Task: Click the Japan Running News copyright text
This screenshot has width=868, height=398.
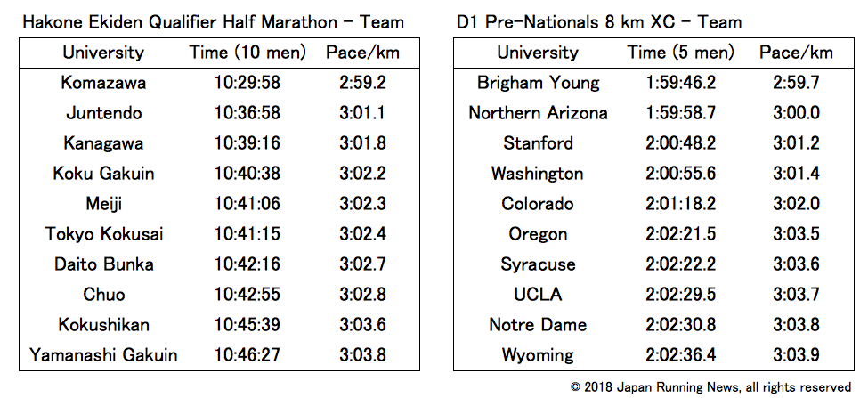Action: pos(710,386)
